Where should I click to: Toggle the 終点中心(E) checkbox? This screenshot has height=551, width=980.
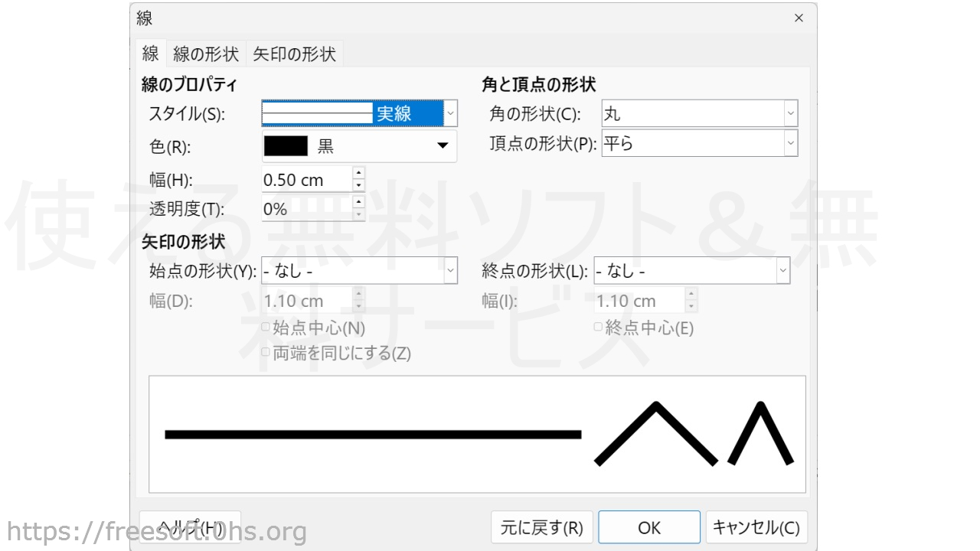click(x=598, y=328)
